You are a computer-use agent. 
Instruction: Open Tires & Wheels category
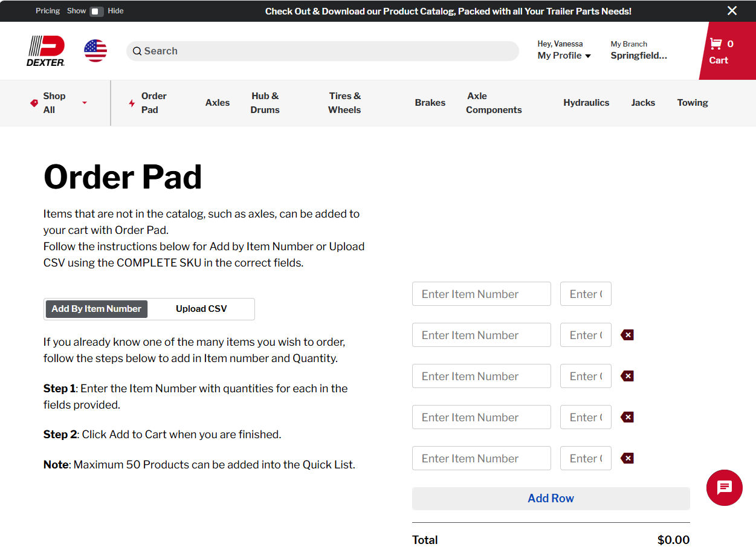344,103
